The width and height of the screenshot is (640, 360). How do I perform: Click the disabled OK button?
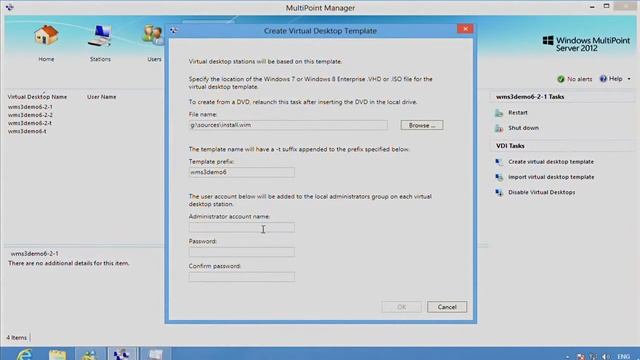[x=401, y=307]
